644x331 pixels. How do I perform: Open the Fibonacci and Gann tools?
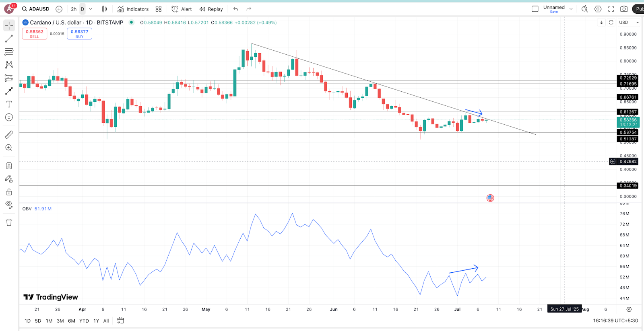9,52
